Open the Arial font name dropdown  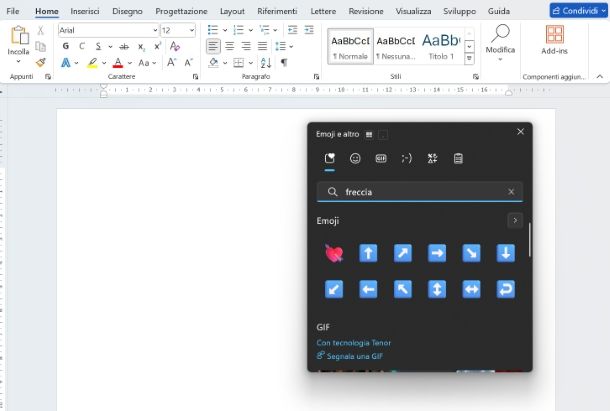pos(153,30)
